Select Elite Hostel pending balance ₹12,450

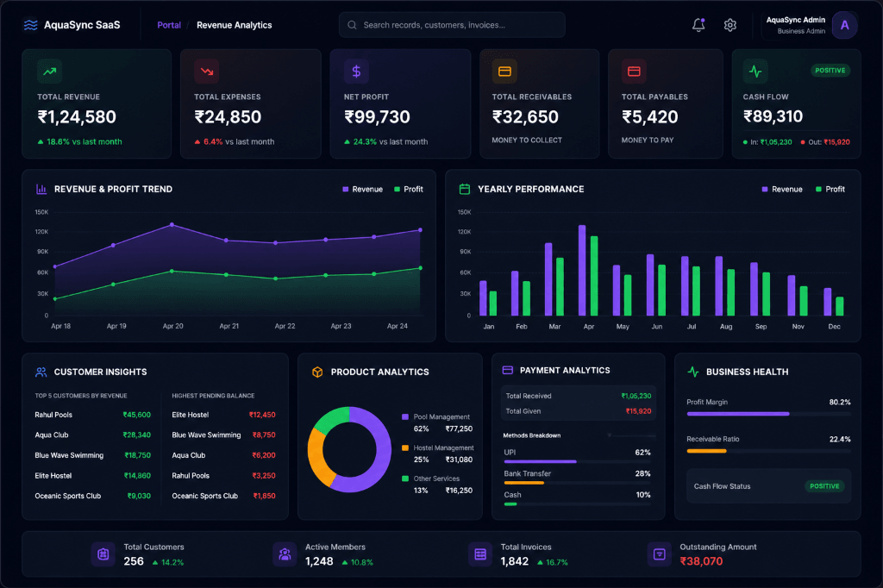click(x=223, y=415)
